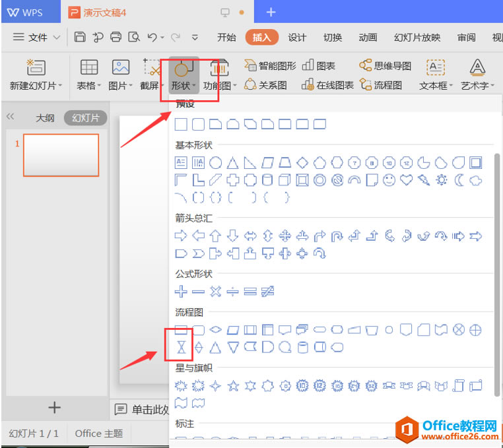Select the rounded rectangle in 预设

[x=198, y=125]
